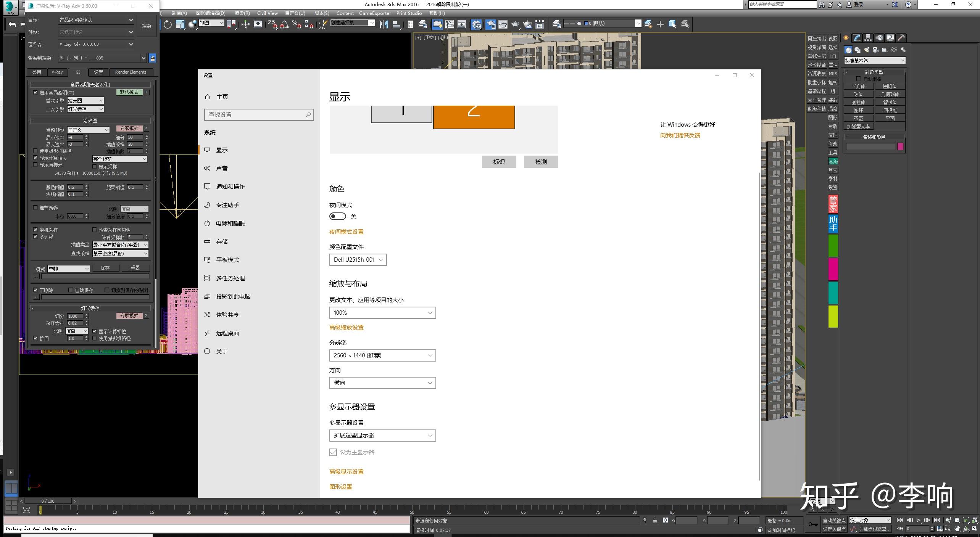This screenshot has height=537, width=980.
Task: Open 扩展这些显示器 multi-display dropdown
Action: pos(382,436)
